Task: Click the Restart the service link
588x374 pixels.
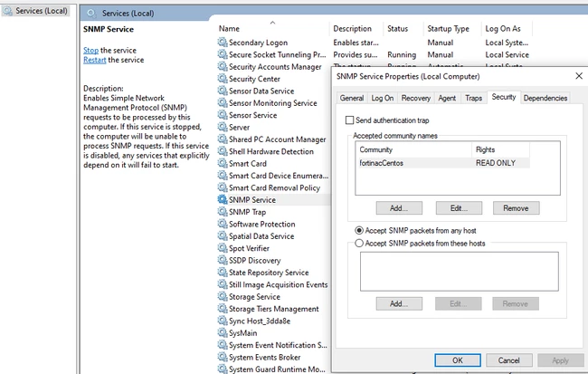Action: [x=94, y=60]
